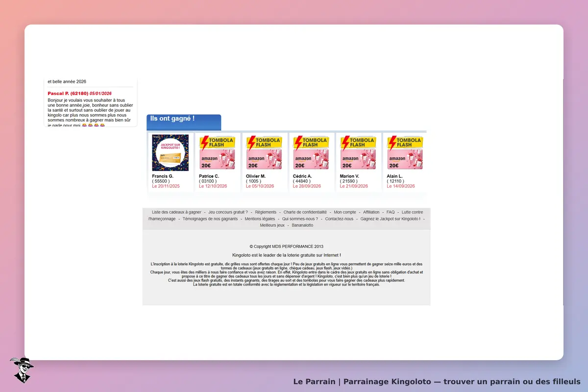This screenshot has width=588, height=392.
Task: Click 'Kingoloto est le leader' tagline
Action: (286, 255)
